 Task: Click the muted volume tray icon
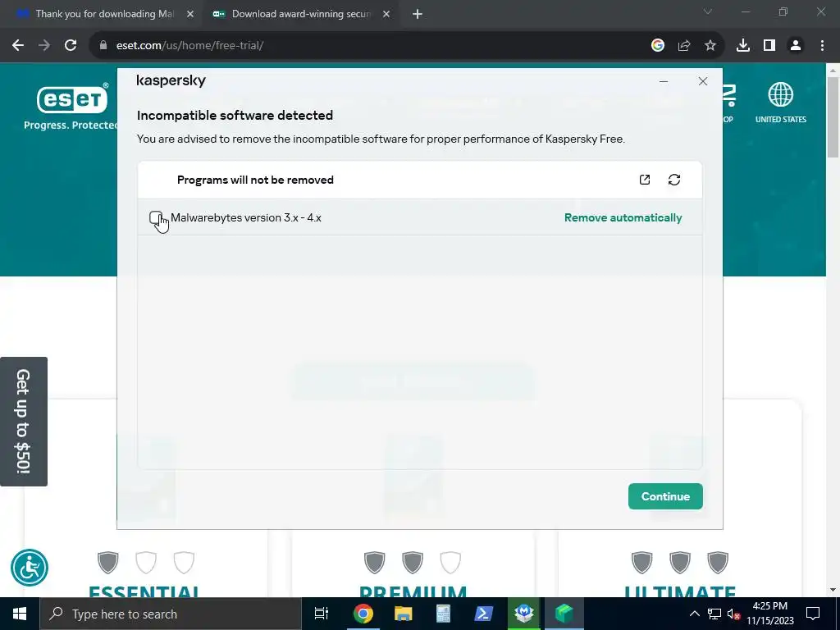coord(733,614)
